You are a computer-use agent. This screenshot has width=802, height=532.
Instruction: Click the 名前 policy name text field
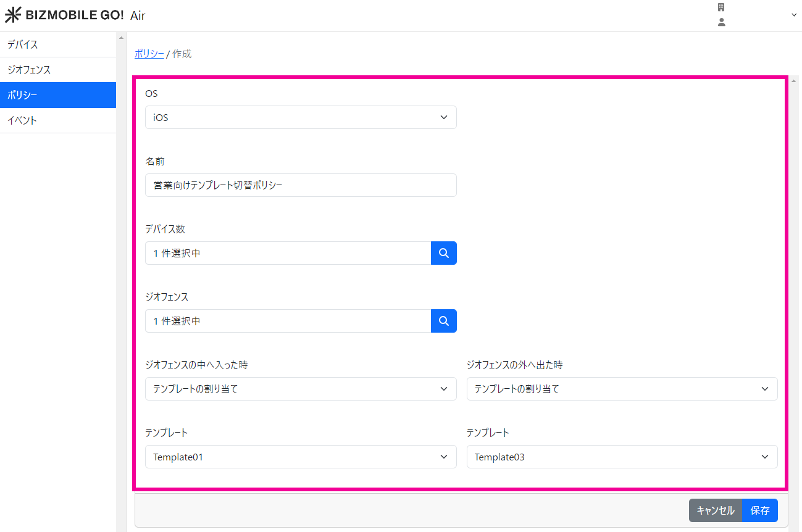click(x=301, y=185)
